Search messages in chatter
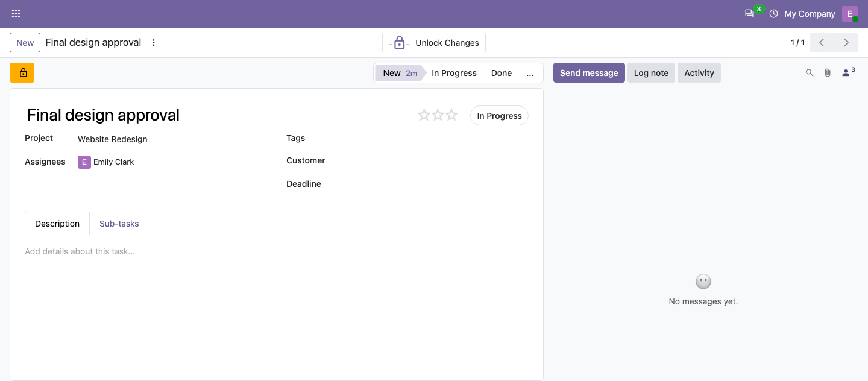This screenshot has width=868, height=381. tap(810, 73)
